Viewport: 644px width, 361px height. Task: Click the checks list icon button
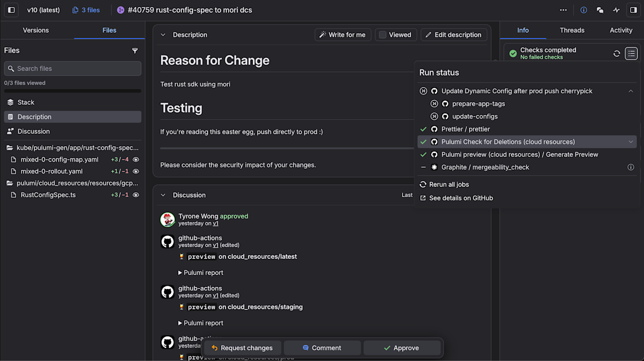[631, 53]
